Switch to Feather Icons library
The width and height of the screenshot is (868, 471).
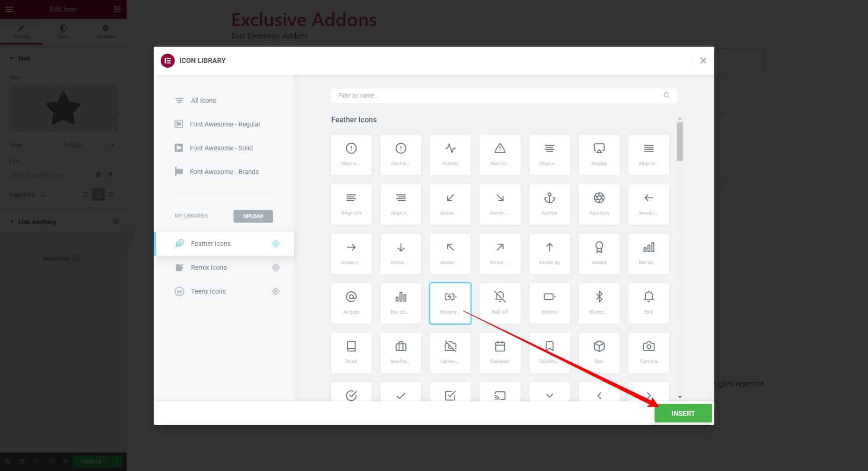225,244
